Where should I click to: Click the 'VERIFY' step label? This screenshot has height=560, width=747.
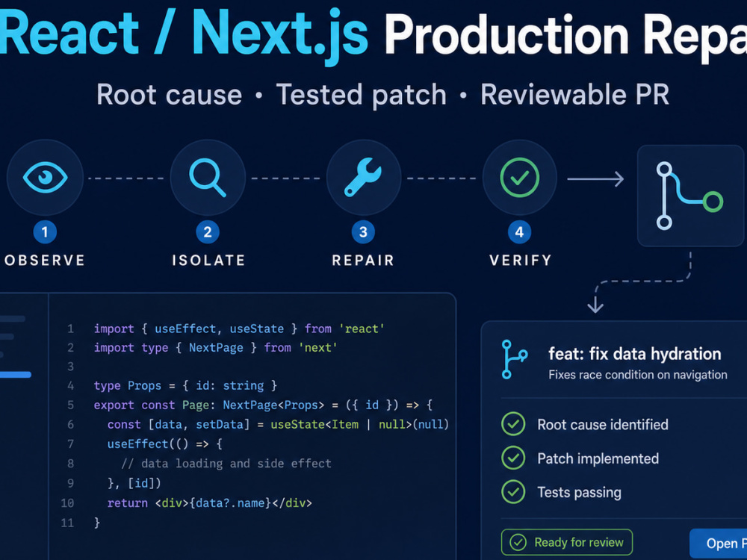pyautogui.click(x=520, y=261)
